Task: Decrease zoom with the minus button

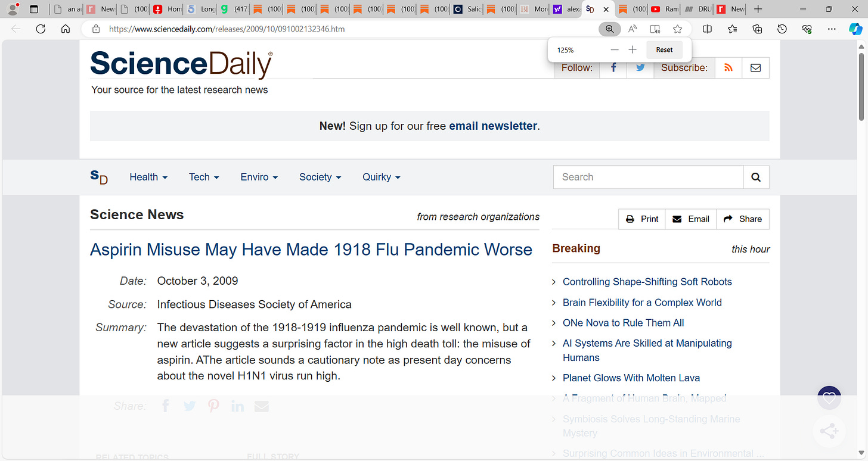Action: (x=615, y=50)
